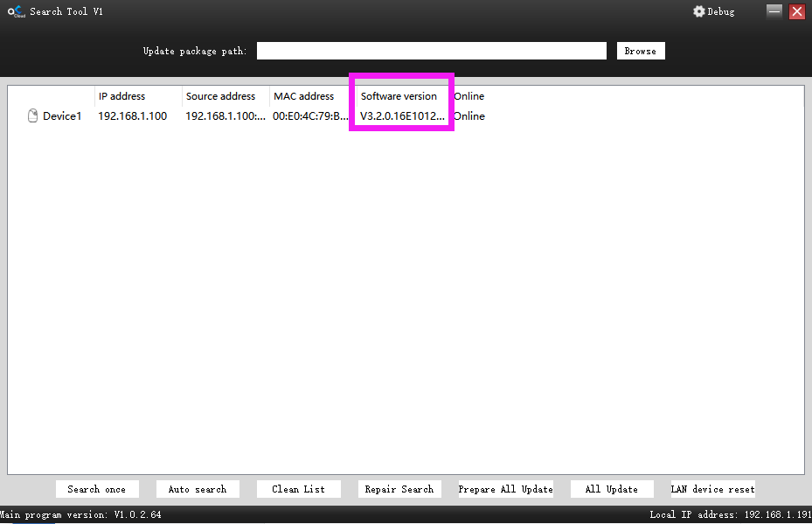Screen dimensions: 812x524
Task: Run Repair Search
Action: click(x=399, y=489)
